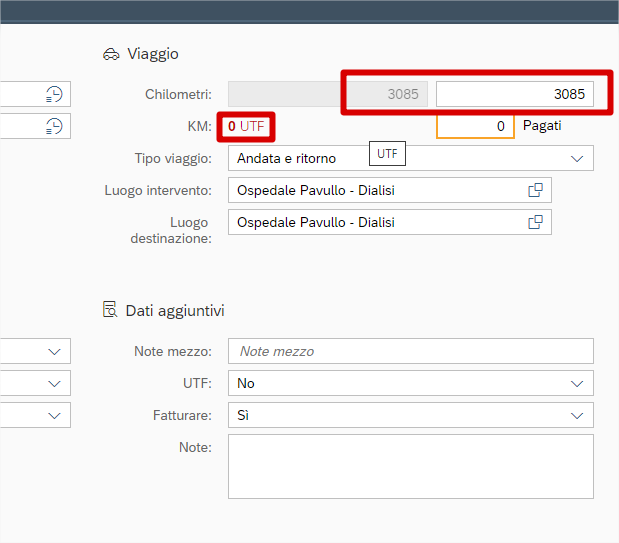This screenshot has width=619, height=543.
Task: Expand the Tipo viaggio dropdown
Action: (x=576, y=158)
